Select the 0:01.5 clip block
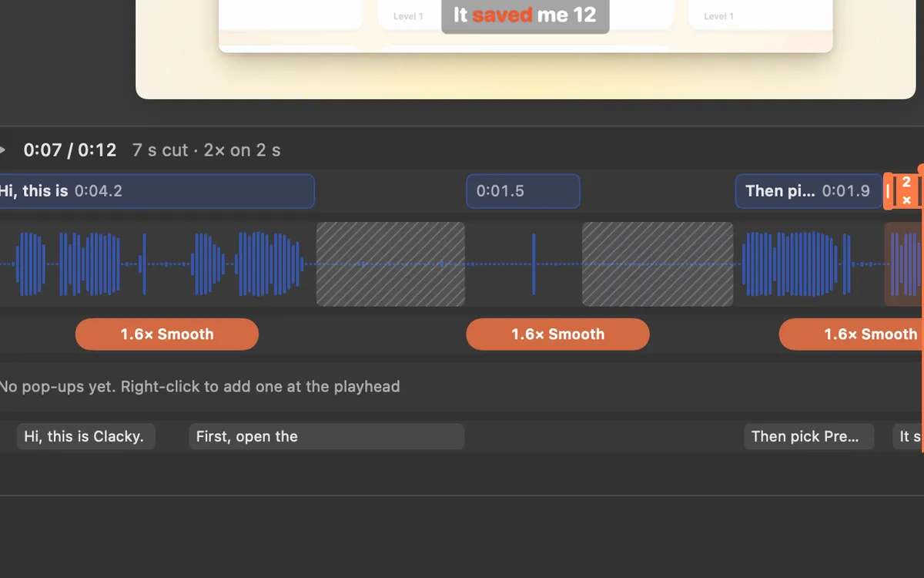The image size is (924, 578). [x=523, y=191]
